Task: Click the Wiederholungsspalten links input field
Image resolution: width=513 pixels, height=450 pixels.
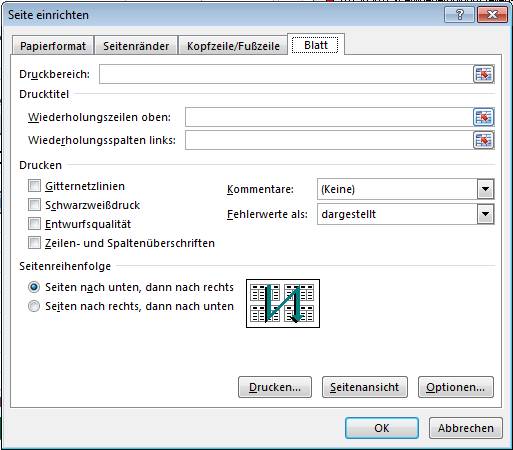Action: [329, 140]
